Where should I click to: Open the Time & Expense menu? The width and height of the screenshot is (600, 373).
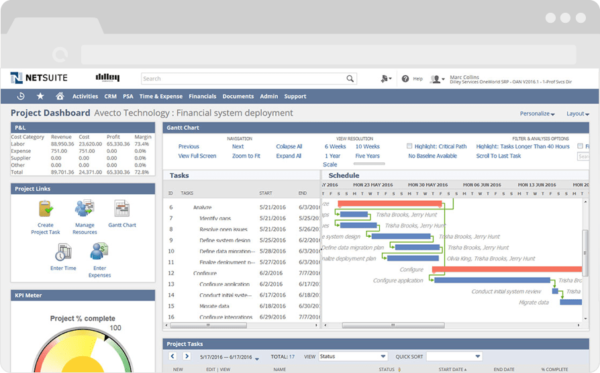[161, 96]
